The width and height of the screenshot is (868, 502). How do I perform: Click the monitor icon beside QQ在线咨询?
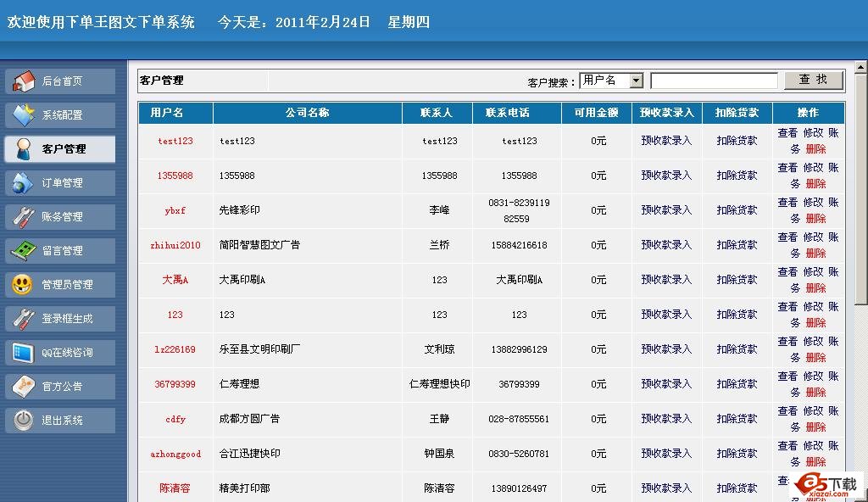point(23,353)
